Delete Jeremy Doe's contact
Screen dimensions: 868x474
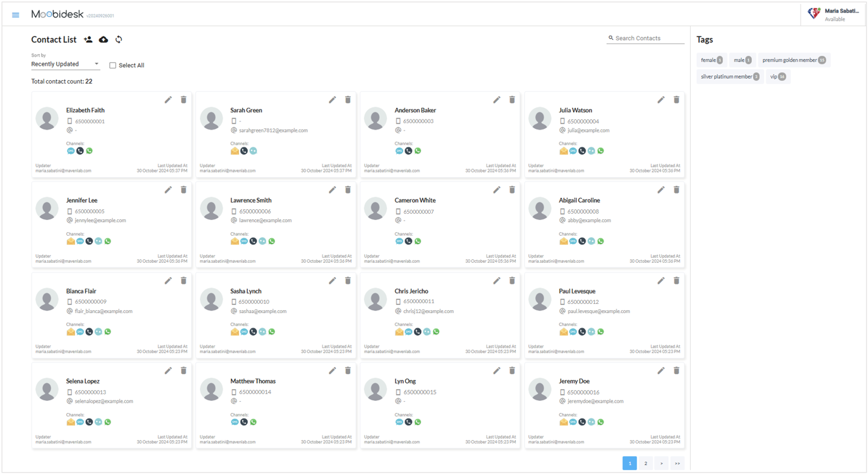tap(676, 371)
